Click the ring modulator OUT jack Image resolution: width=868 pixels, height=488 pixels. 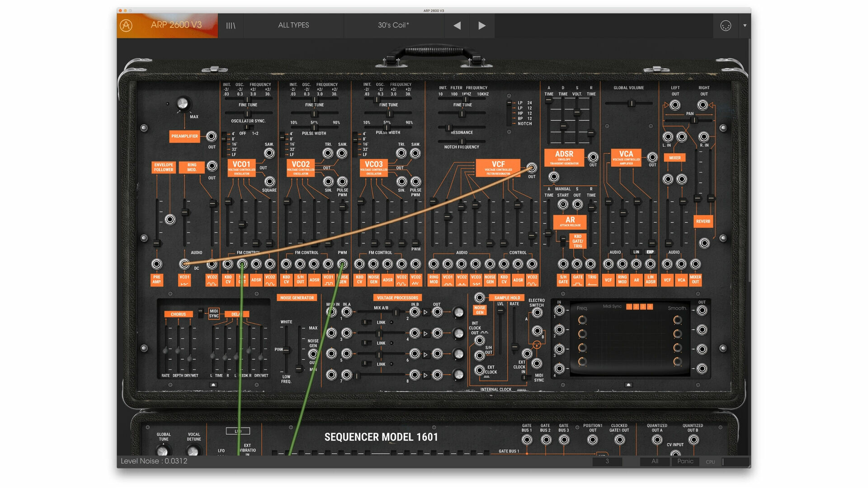point(212,166)
